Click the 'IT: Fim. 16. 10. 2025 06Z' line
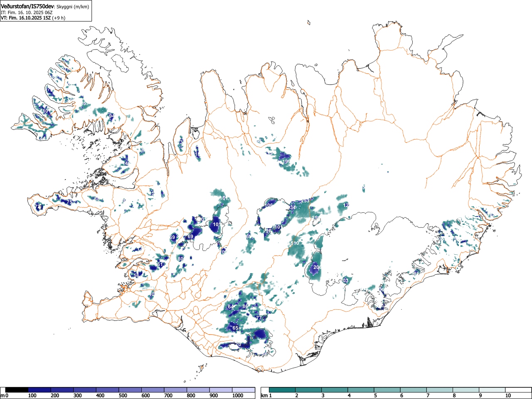532x399 pixels. tap(27, 12)
